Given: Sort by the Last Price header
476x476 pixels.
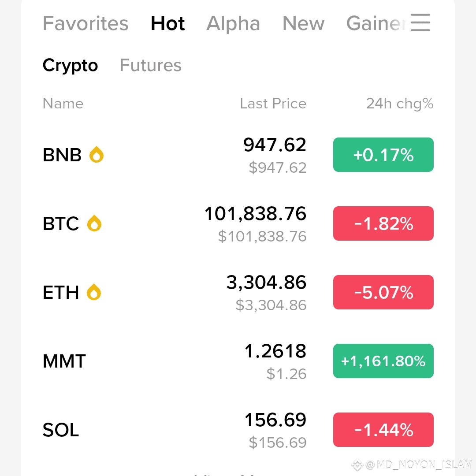Looking at the screenshot, I should coord(273,104).
